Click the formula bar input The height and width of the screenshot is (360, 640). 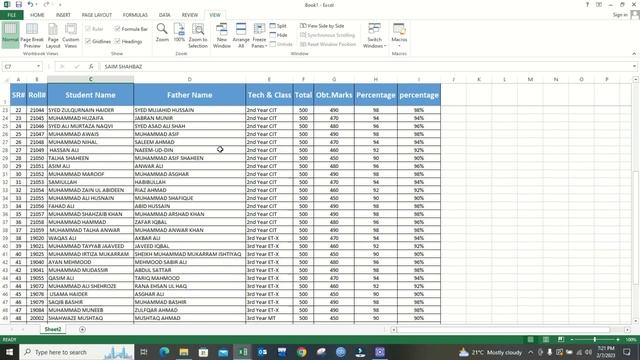(365, 66)
